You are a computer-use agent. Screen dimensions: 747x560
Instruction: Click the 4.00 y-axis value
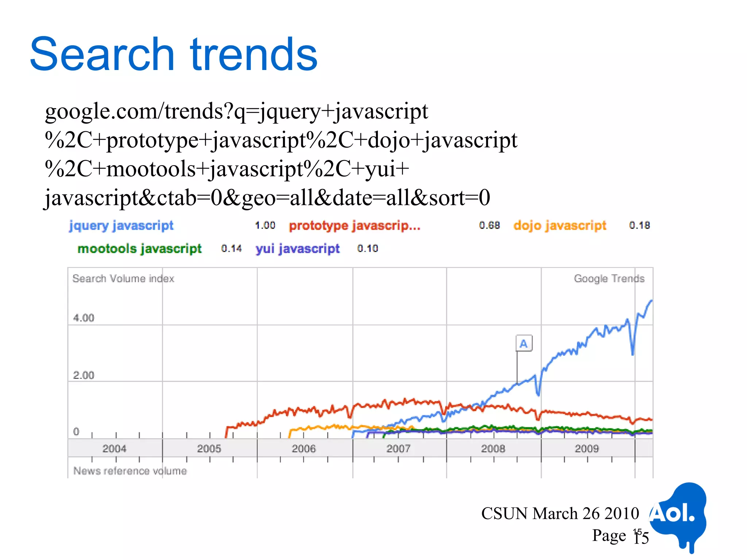pyautogui.click(x=84, y=318)
